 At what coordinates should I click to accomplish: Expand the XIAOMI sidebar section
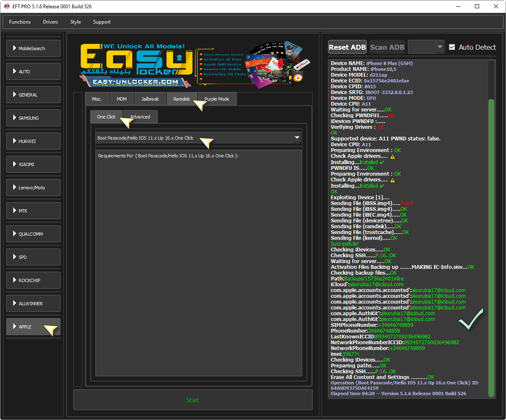click(34, 164)
